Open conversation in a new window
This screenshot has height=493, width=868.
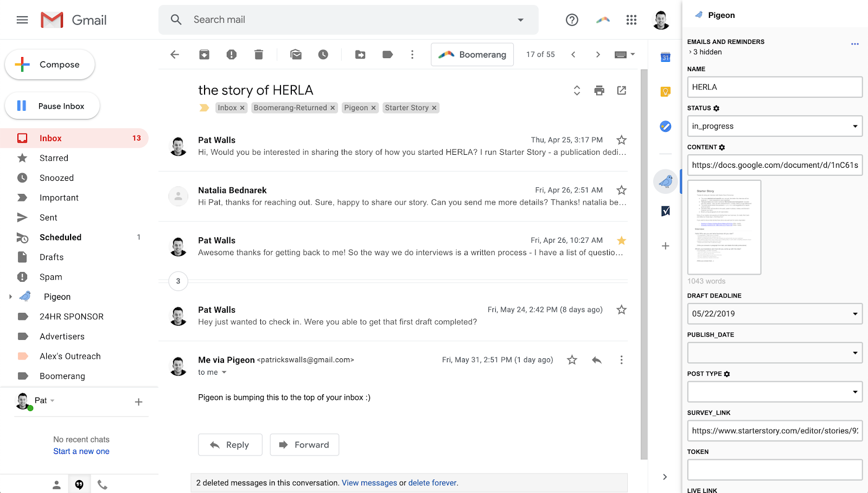622,90
